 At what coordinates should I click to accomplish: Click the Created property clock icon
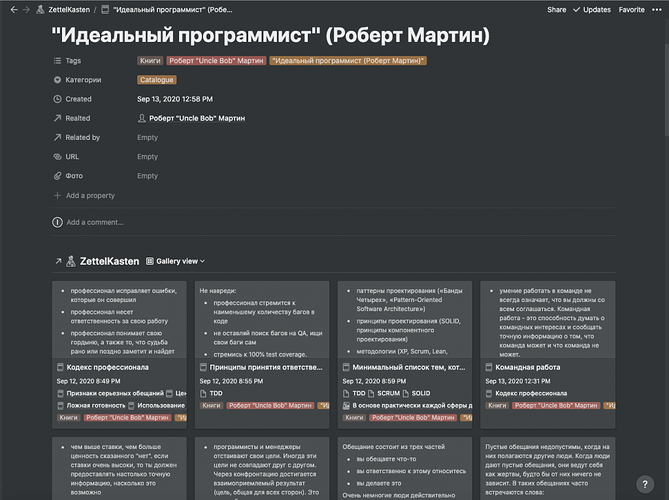pyautogui.click(x=57, y=99)
